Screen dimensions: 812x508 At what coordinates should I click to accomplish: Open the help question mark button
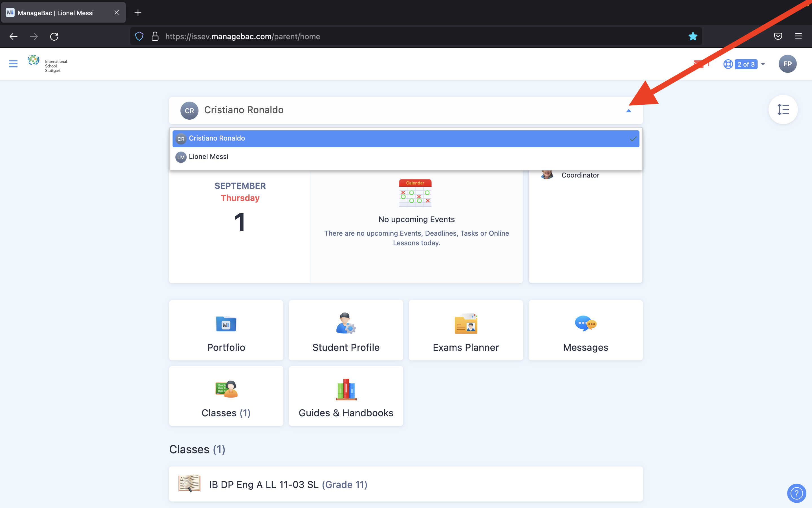(796, 493)
